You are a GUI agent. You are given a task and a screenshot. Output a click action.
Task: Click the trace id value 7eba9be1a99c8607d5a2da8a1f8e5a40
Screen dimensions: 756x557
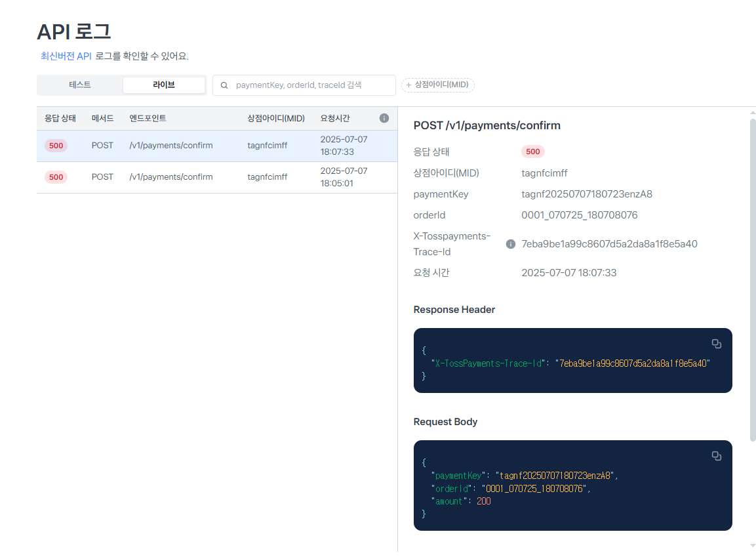[609, 244]
